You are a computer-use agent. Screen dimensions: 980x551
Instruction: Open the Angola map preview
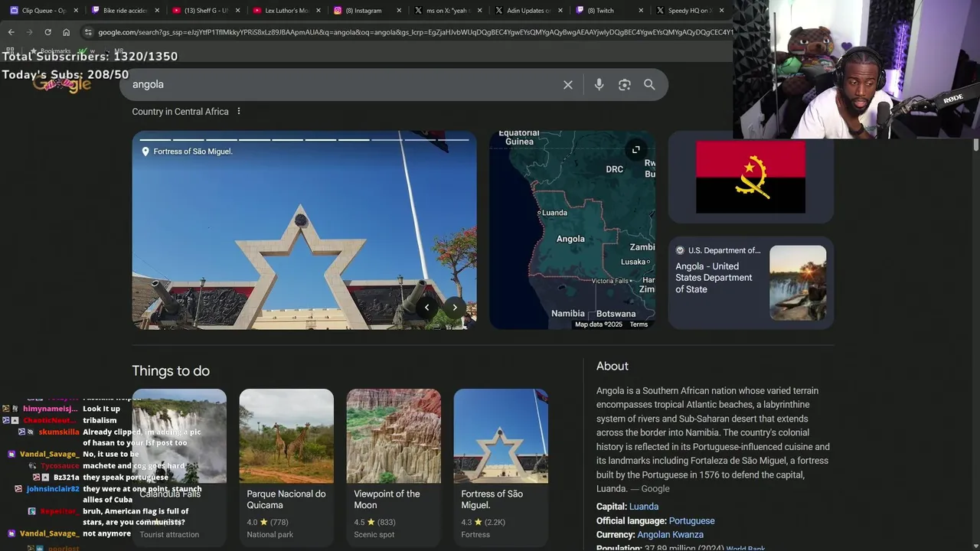(573, 230)
